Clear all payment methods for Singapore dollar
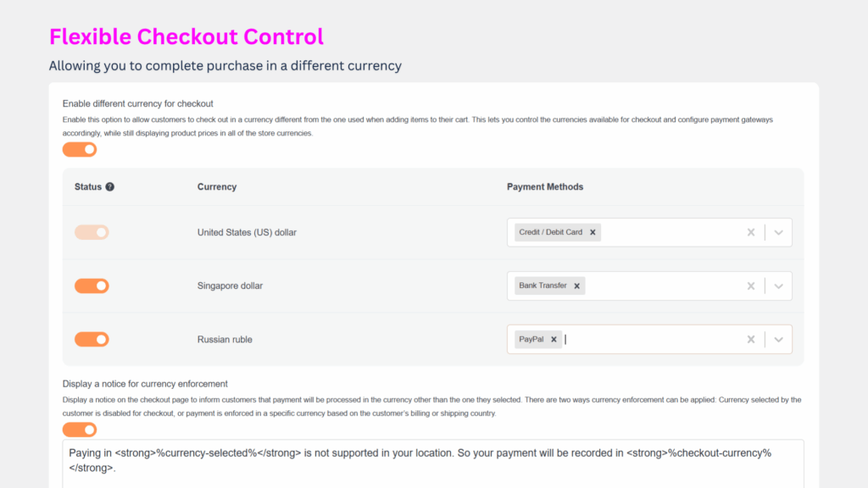This screenshot has width=868, height=488. pos(751,286)
